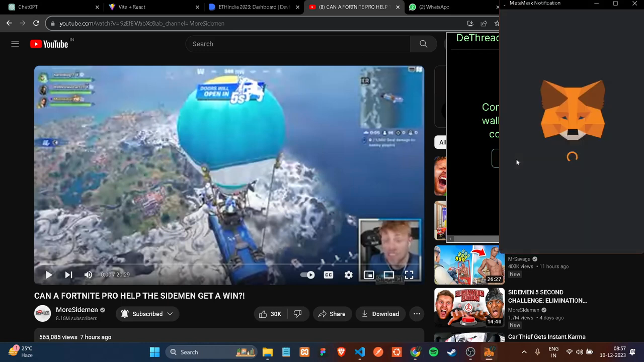The image size is (644, 362).
Task: Show hidden system tray icons
Action: pyautogui.click(x=524, y=352)
